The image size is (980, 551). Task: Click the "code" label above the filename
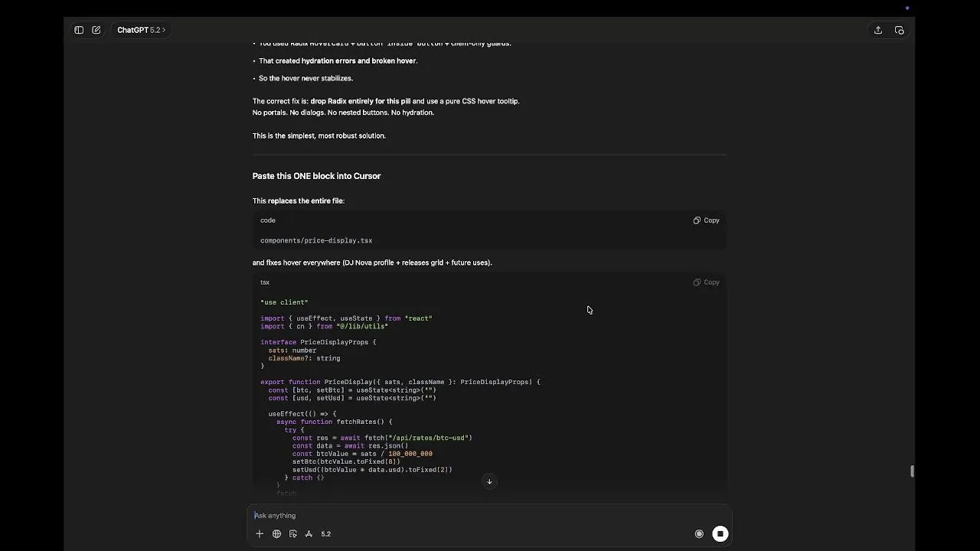(268, 220)
